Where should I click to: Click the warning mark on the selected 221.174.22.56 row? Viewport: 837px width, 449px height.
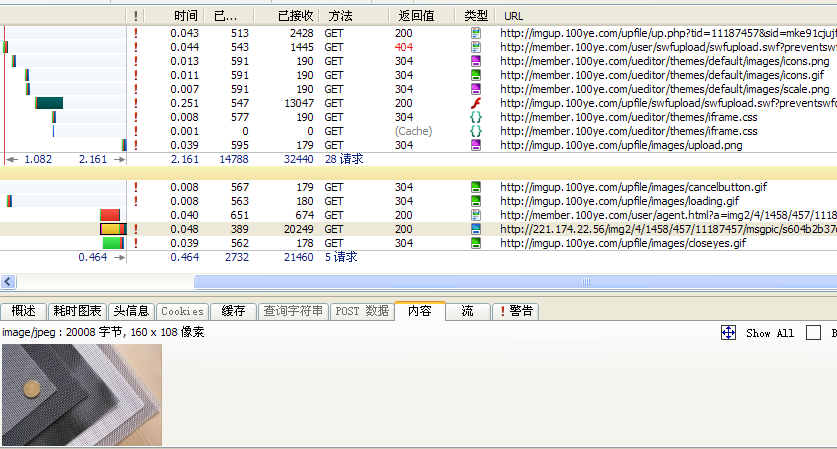pyautogui.click(x=136, y=229)
